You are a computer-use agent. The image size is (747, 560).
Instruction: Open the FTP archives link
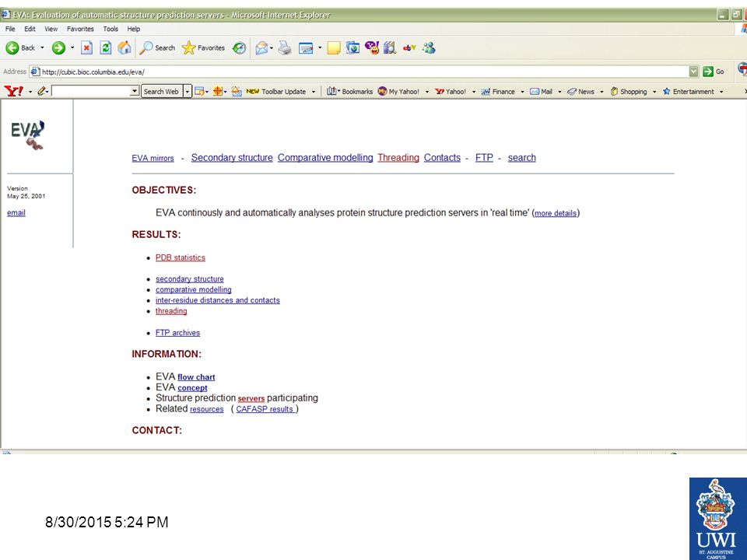pyautogui.click(x=177, y=333)
